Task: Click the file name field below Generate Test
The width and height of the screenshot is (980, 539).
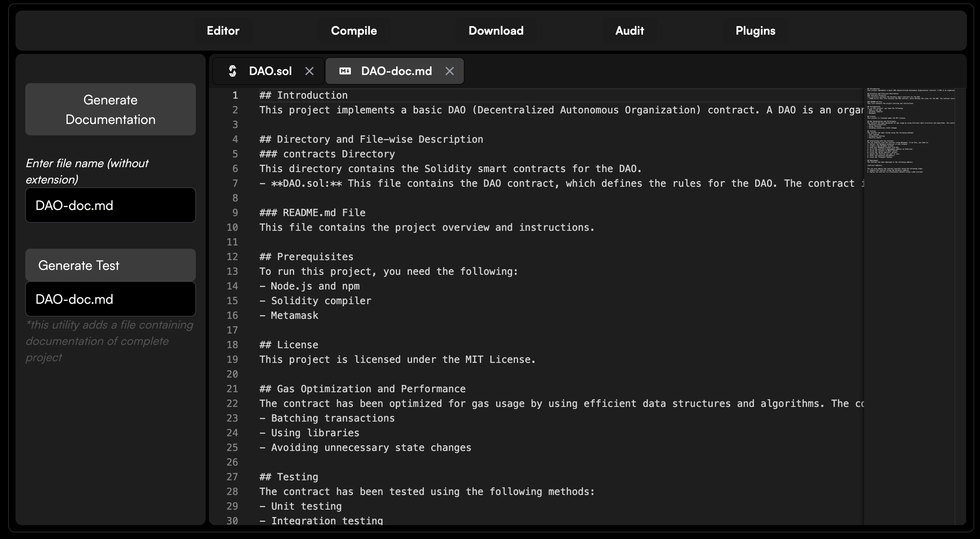Action: click(x=110, y=299)
